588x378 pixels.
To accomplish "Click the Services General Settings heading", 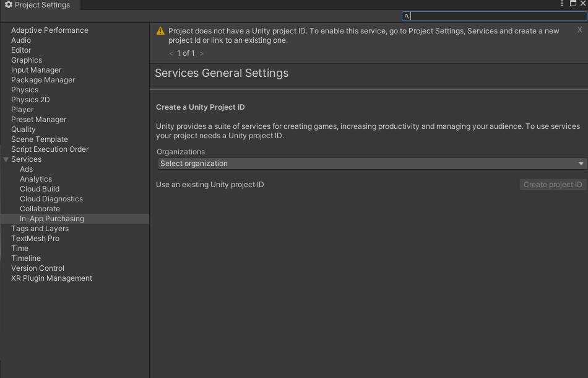I will tap(222, 73).
